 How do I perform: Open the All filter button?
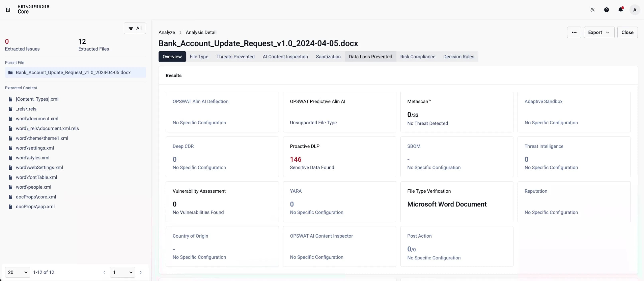135,28
